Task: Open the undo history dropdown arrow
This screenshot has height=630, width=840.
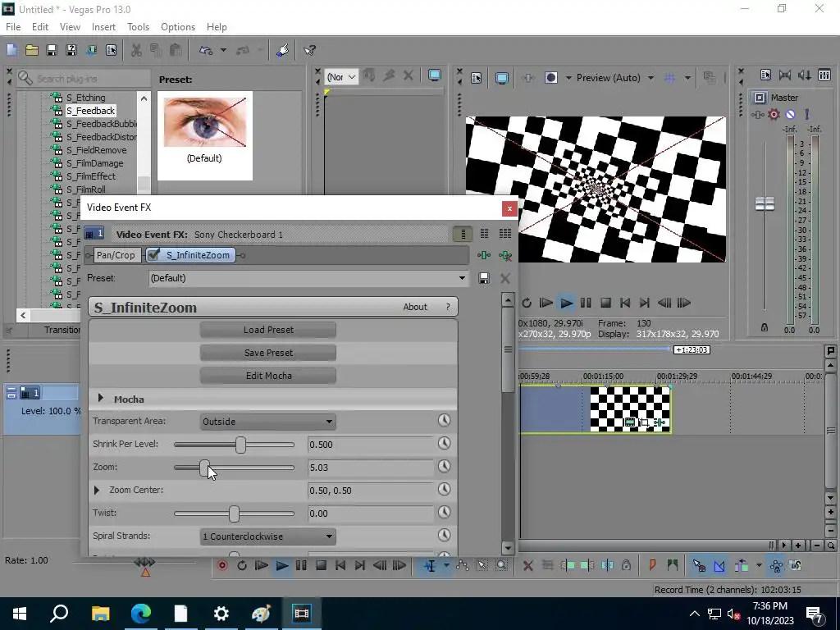Action: [223, 50]
